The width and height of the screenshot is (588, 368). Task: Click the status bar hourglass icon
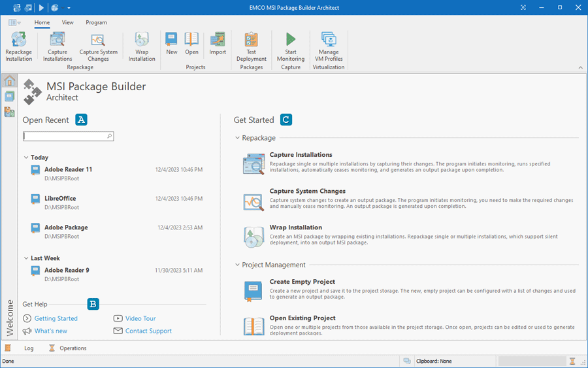pyautogui.click(x=572, y=361)
